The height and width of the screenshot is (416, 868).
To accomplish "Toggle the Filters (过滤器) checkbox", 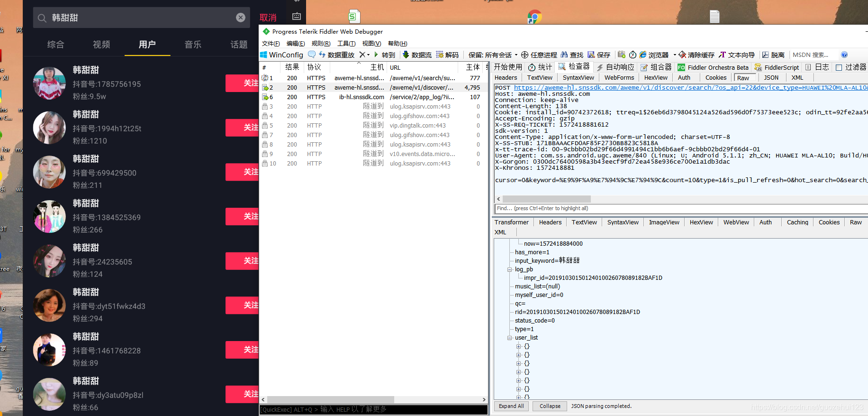I will pos(839,67).
